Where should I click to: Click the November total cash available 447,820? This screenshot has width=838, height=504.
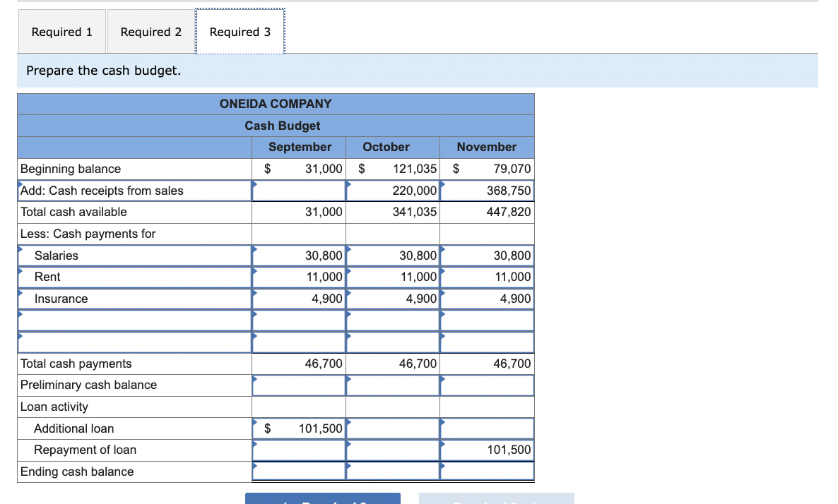[x=509, y=212]
